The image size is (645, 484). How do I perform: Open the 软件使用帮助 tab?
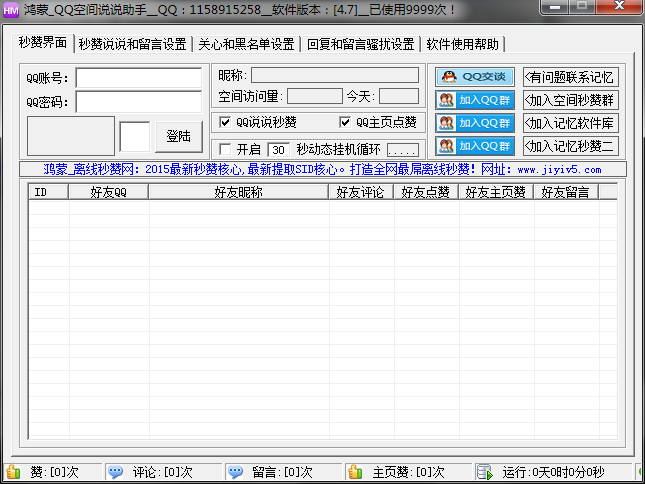click(x=463, y=45)
